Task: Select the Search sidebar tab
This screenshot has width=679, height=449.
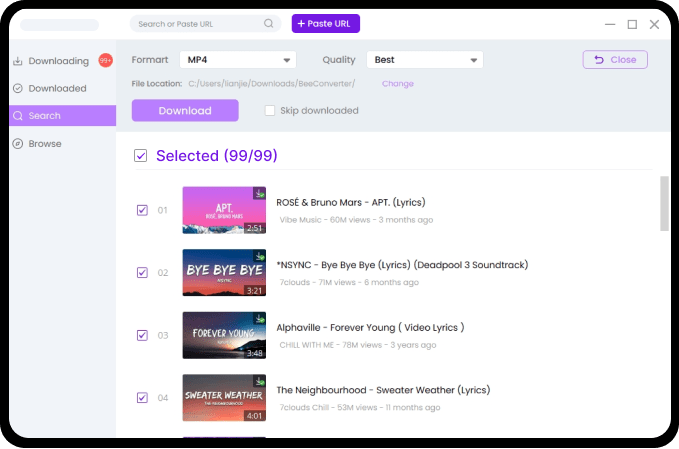Action: coord(62,116)
